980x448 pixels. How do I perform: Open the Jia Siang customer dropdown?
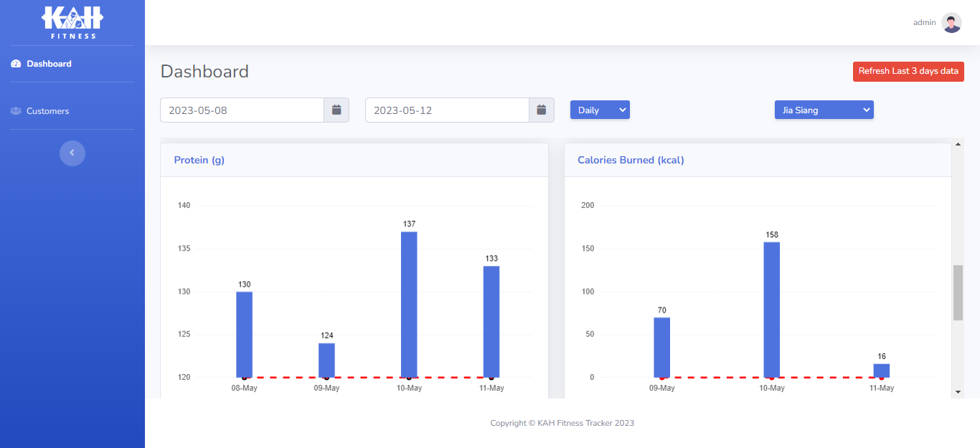[x=824, y=110]
